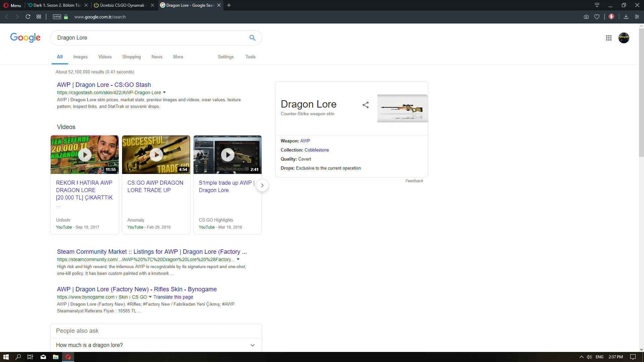Image resolution: width=644 pixels, height=362 pixels.
Task: Open the Google apps grid
Action: pos(608,38)
